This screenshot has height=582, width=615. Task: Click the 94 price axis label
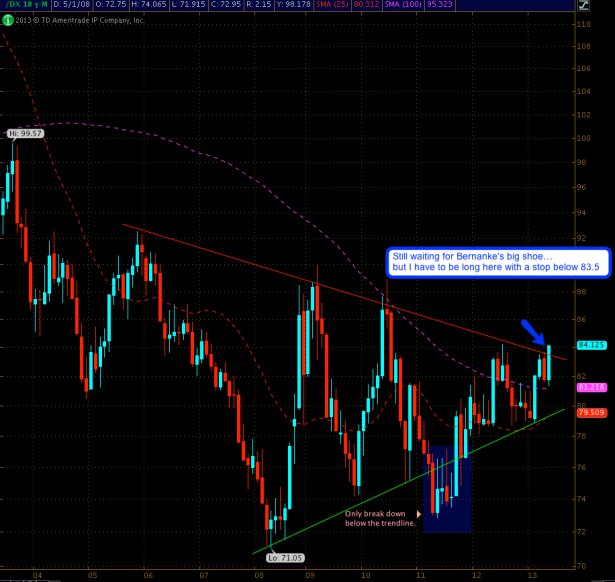tap(582, 213)
